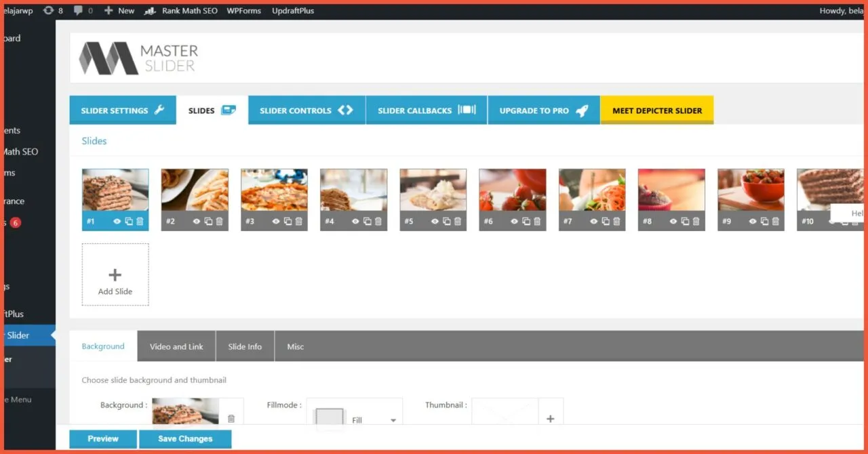The width and height of the screenshot is (868, 454).
Task: Click the delete icon next to the Background image
Action: (231, 418)
